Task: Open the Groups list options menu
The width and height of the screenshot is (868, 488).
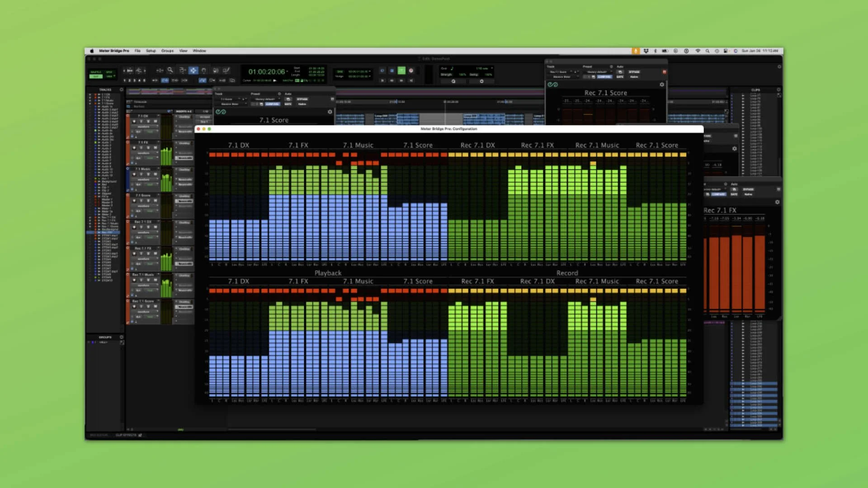Action: 121,337
